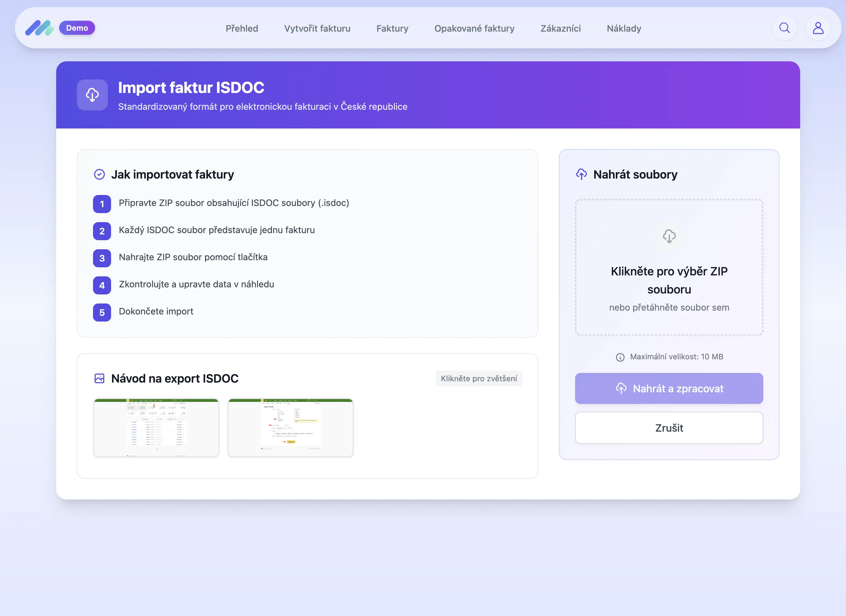Screen dimensions: 846x616
Task: Click image icon beside Návod na export ISDOC
Action: coord(99,378)
